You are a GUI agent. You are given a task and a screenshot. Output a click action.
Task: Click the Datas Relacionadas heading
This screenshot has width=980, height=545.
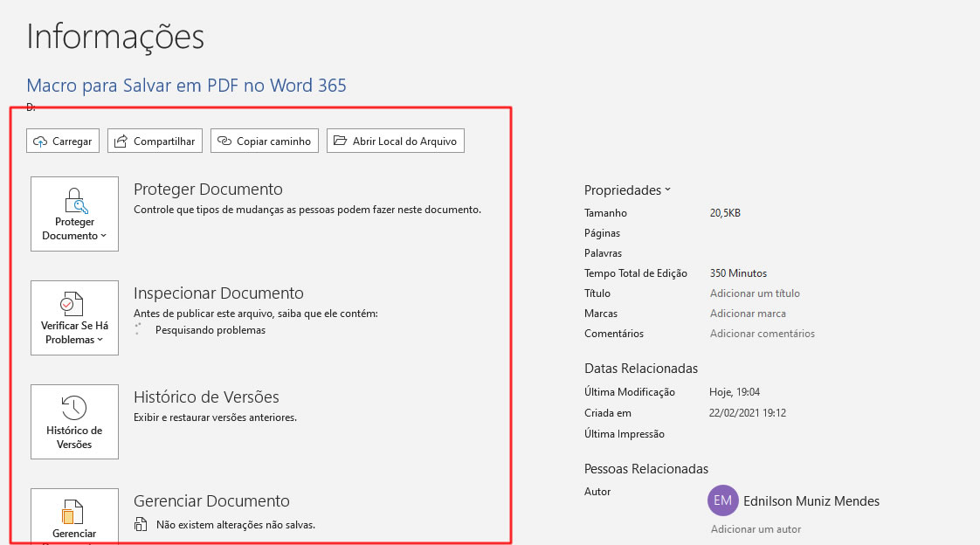[640, 368]
